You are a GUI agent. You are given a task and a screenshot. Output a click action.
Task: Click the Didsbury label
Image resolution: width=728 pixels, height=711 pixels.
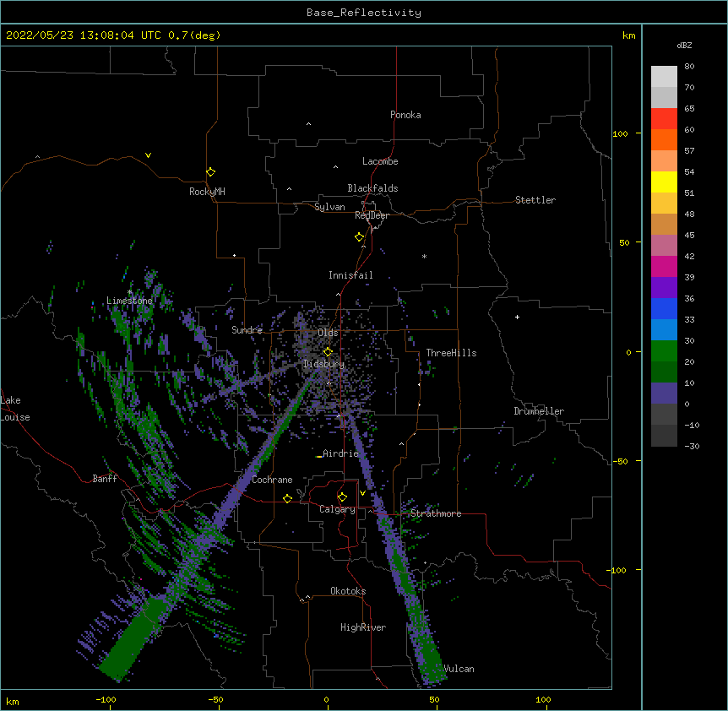323,364
